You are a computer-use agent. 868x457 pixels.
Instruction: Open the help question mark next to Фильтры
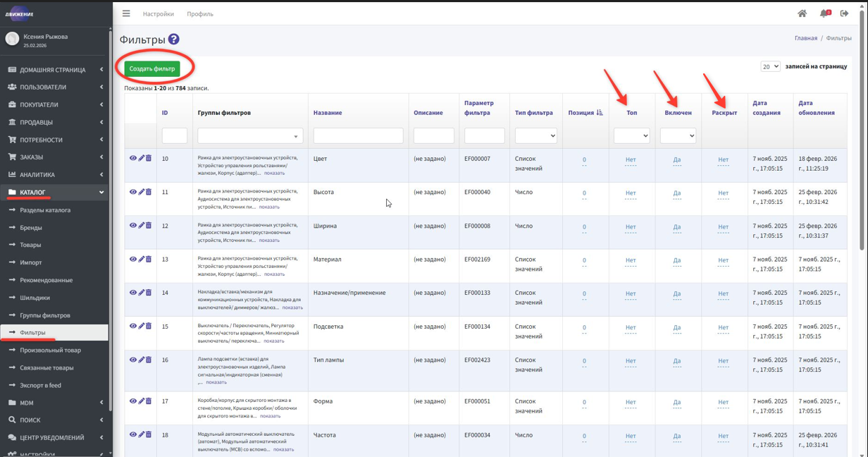click(173, 40)
